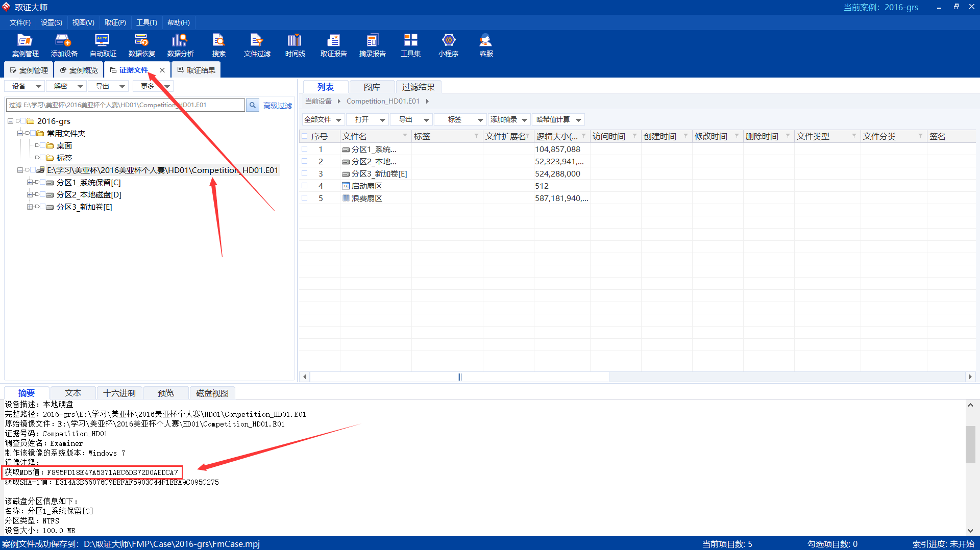Image resolution: width=980 pixels, height=550 pixels.
Task: Click 标签 folder icon in tree
Action: 50,158
